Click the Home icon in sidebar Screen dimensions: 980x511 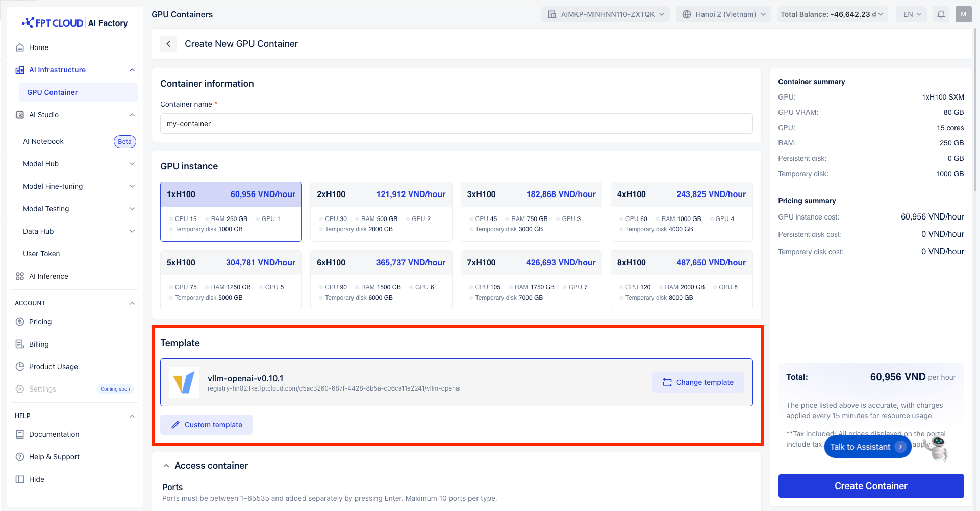(20, 47)
